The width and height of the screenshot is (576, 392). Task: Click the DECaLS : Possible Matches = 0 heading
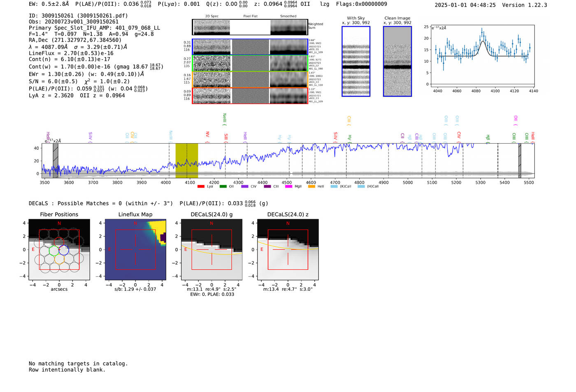101,203
